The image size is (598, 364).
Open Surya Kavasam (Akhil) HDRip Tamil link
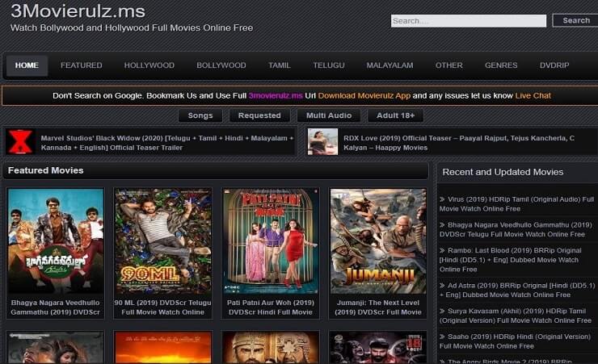516,316
